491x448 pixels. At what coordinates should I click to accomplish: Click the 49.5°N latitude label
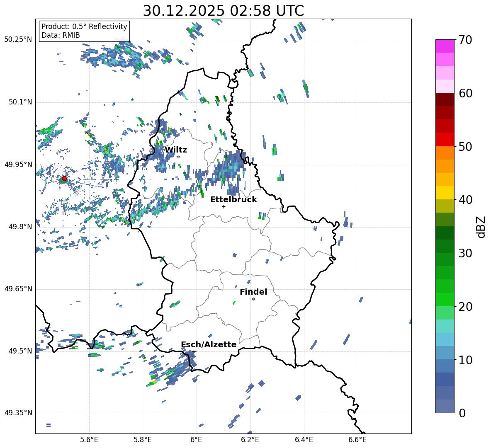[20, 351]
